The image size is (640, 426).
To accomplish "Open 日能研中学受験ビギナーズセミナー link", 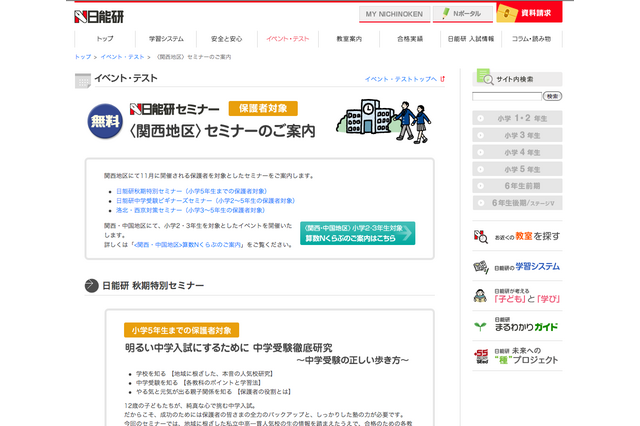I will point(205,200).
